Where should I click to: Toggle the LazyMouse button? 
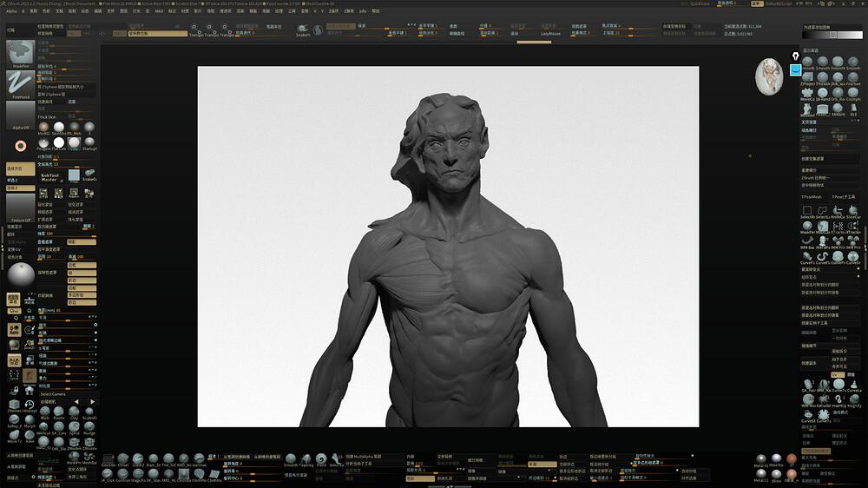(550, 33)
